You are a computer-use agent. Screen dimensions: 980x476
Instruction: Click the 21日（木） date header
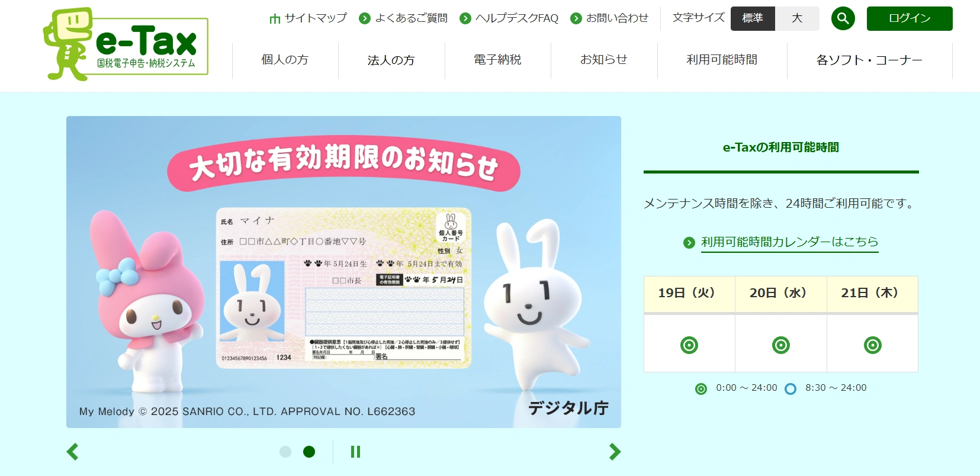[873, 294]
